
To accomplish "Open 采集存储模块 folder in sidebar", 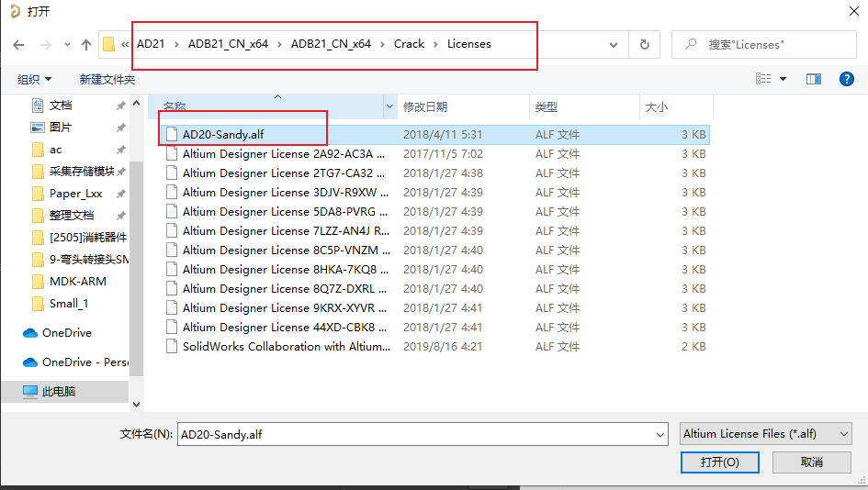I will tap(82, 172).
